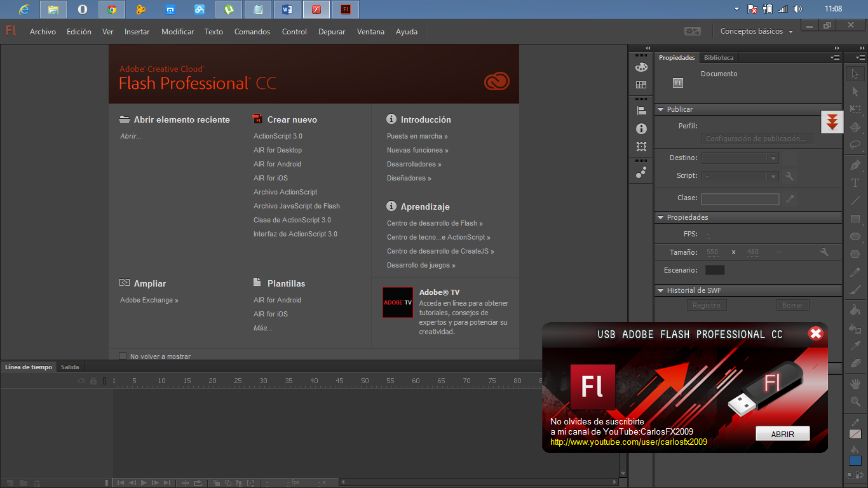Select the Zoom magnifier tool
This screenshot has height=488, width=868.
point(855,401)
